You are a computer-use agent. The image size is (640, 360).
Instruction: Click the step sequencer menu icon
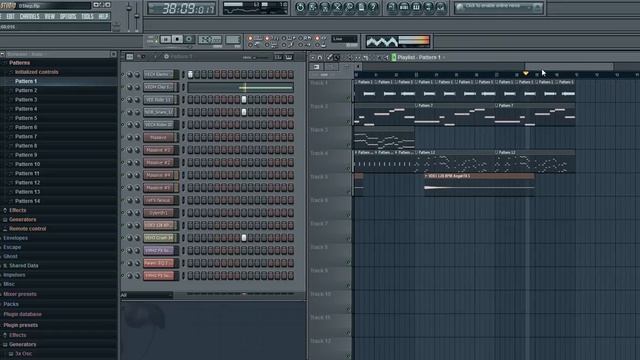(x=129, y=57)
